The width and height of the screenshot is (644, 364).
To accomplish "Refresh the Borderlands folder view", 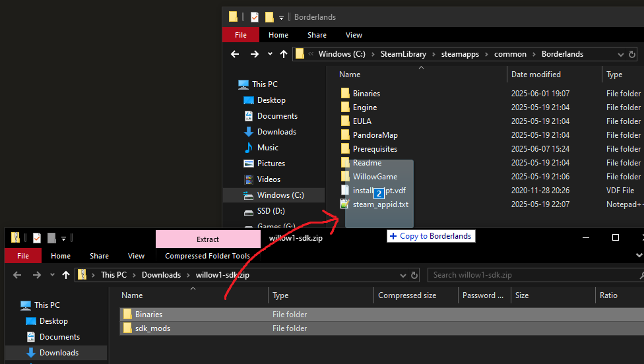I will (632, 54).
